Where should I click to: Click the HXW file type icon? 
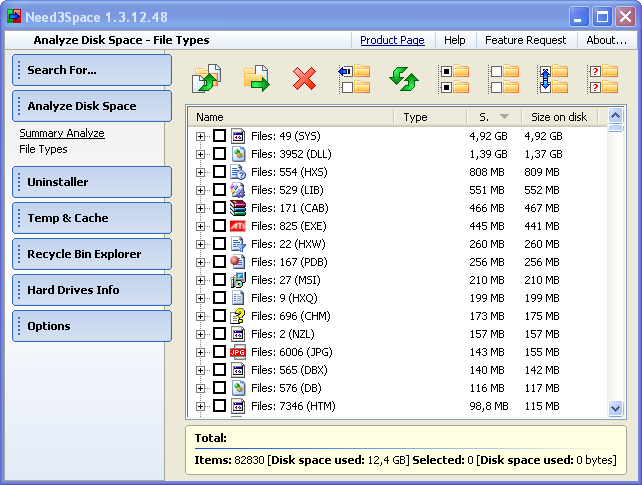[x=238, y=244]
